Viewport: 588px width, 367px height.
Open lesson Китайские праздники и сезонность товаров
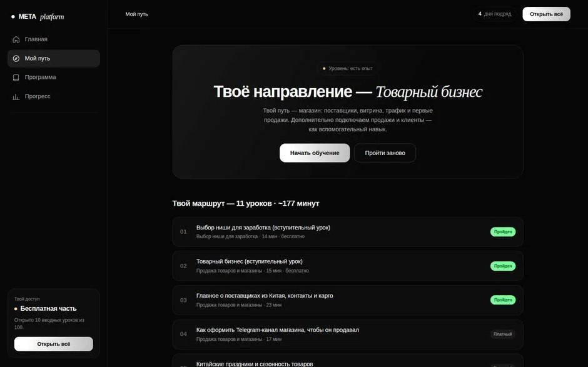348,361
